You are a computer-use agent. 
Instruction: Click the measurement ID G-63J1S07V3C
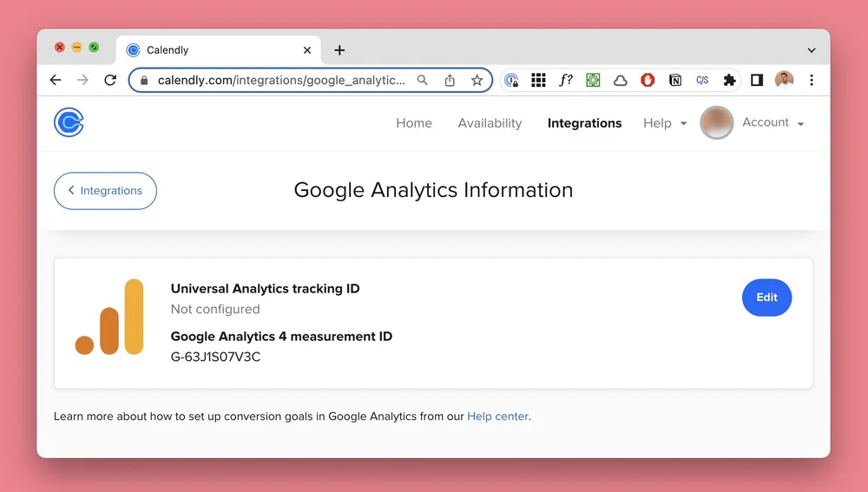[x=215, y=357]
